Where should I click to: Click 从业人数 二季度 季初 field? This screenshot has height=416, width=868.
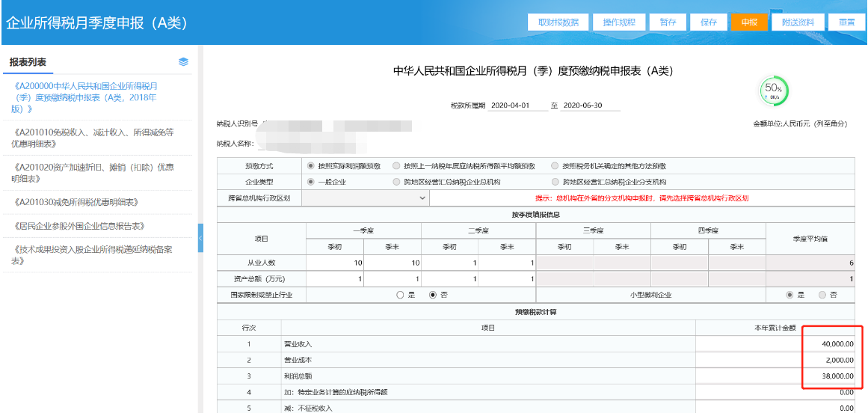(x=449, y=263)
